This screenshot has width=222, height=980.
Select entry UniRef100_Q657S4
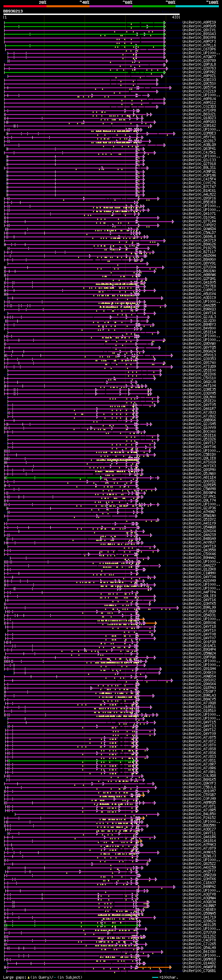tap(199, 88)
